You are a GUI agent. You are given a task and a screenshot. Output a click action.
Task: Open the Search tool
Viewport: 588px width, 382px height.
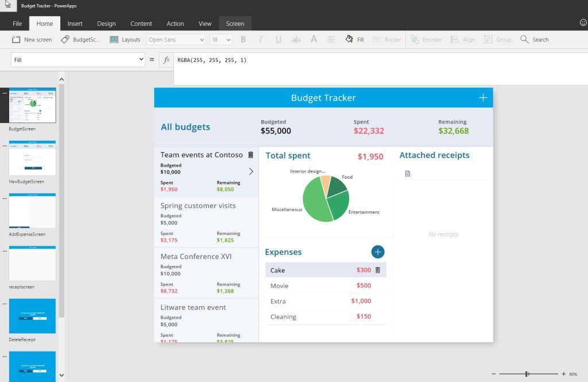pos(535,40)
